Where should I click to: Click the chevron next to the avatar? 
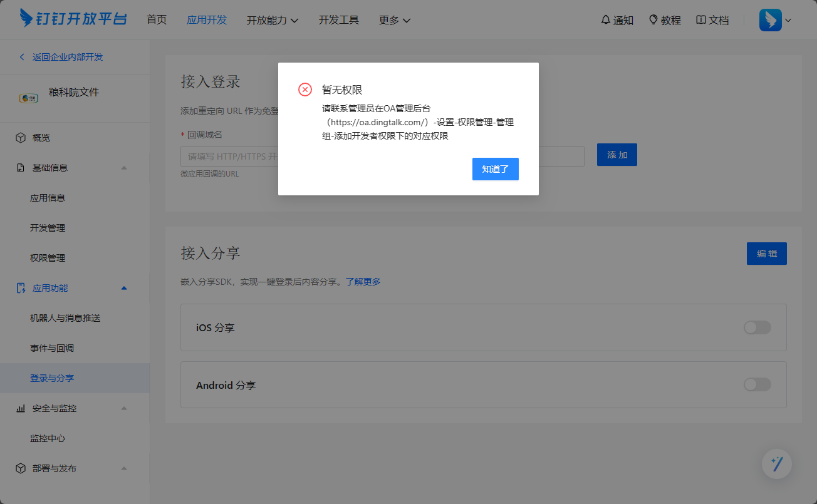tap(788, 20)
